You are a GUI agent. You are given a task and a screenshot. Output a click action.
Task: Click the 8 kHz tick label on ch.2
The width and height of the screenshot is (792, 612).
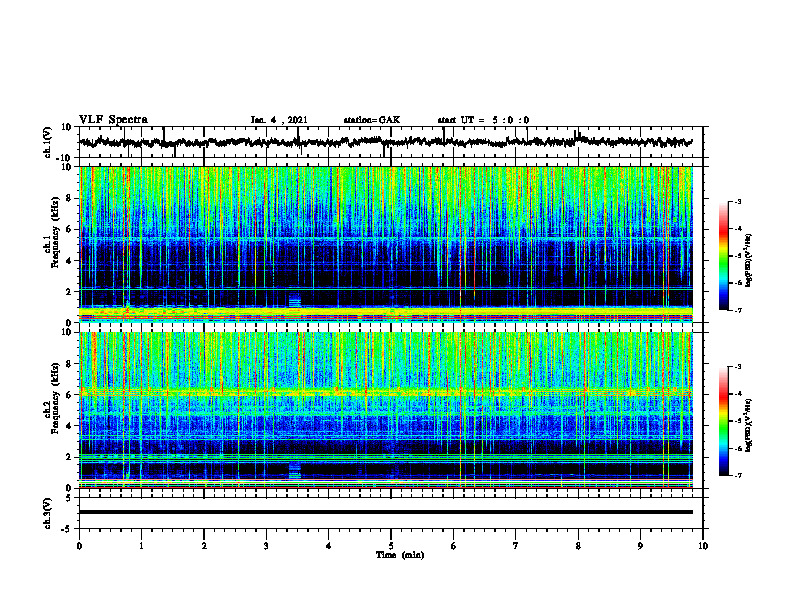70,364
